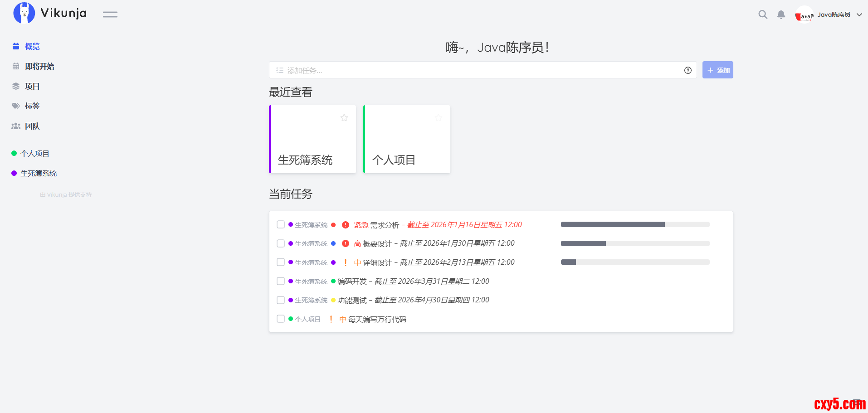This screenshot has height=413, width=868.
Task: Check off the 需求分析 task
Action: click(x=281, y=225)
